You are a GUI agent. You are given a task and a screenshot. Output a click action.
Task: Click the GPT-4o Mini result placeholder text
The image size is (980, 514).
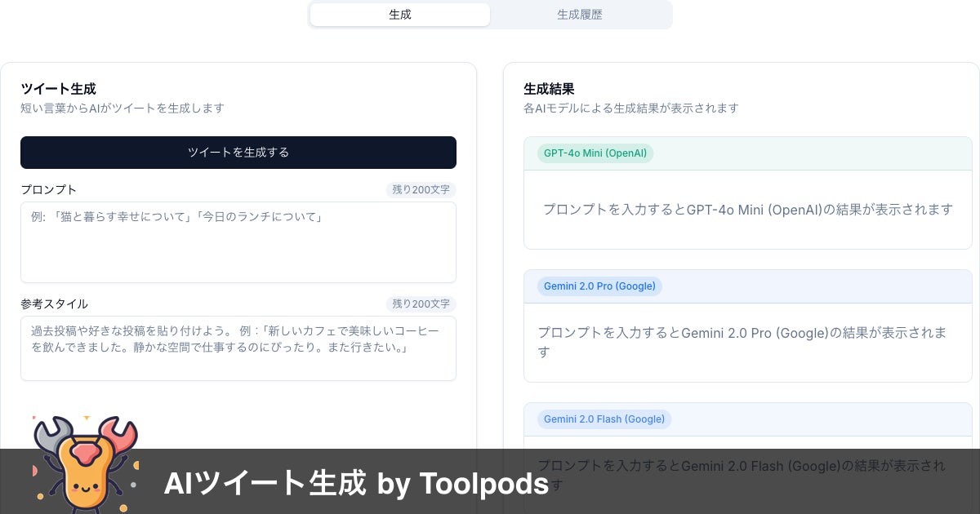[748, 210]
